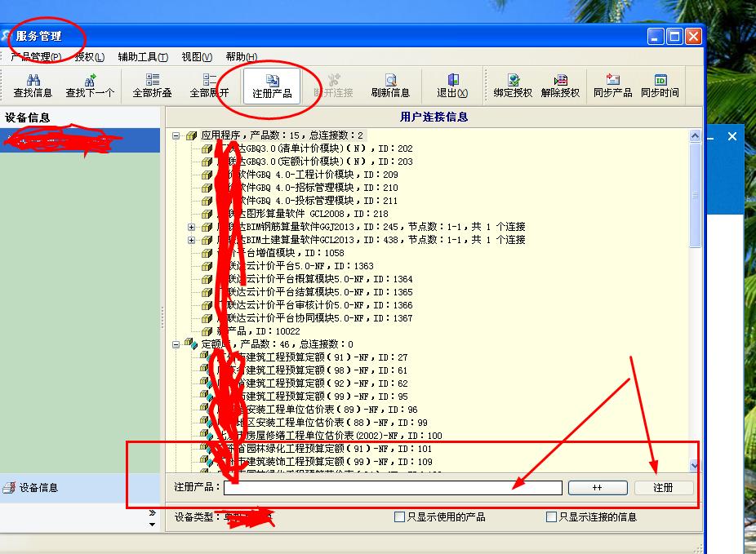Click the vertical scrollbar thumb
The height and width of the screenshot is (554, 756).
[x=695, y=195]
